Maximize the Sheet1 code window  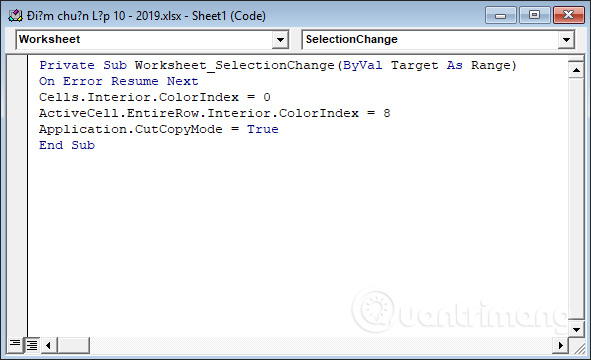[x=534, y=15]
